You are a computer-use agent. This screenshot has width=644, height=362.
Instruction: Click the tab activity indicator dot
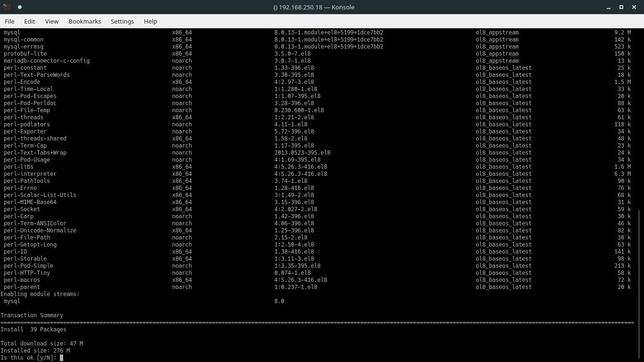pos(19,7)
